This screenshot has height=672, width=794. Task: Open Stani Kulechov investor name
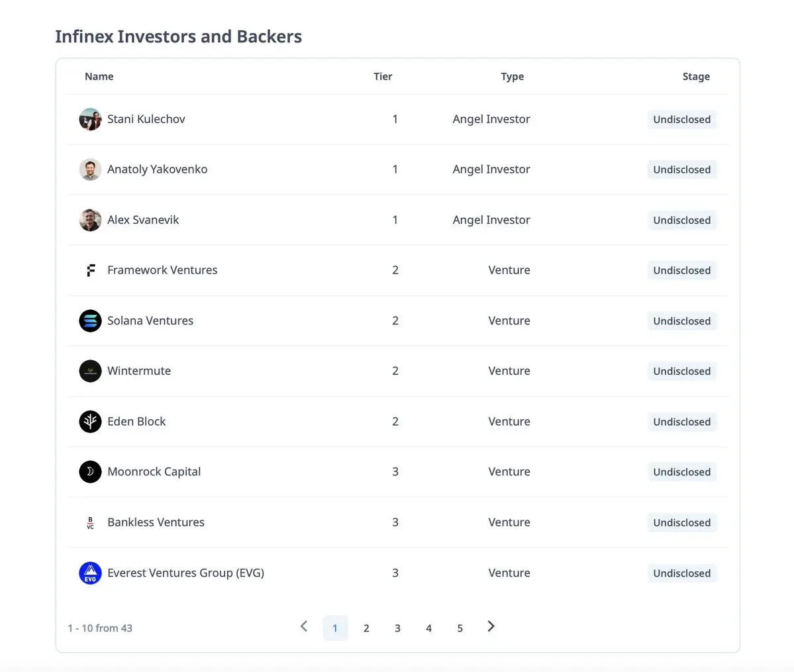click(146, 119)
